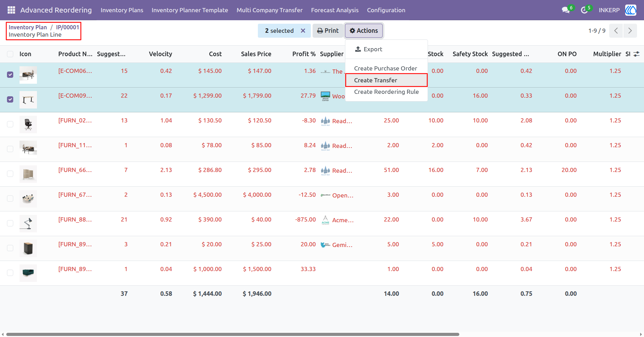
Task: Click the green sofa thumbnail with $ 1,000.00 cost
Action: (28, 273)
